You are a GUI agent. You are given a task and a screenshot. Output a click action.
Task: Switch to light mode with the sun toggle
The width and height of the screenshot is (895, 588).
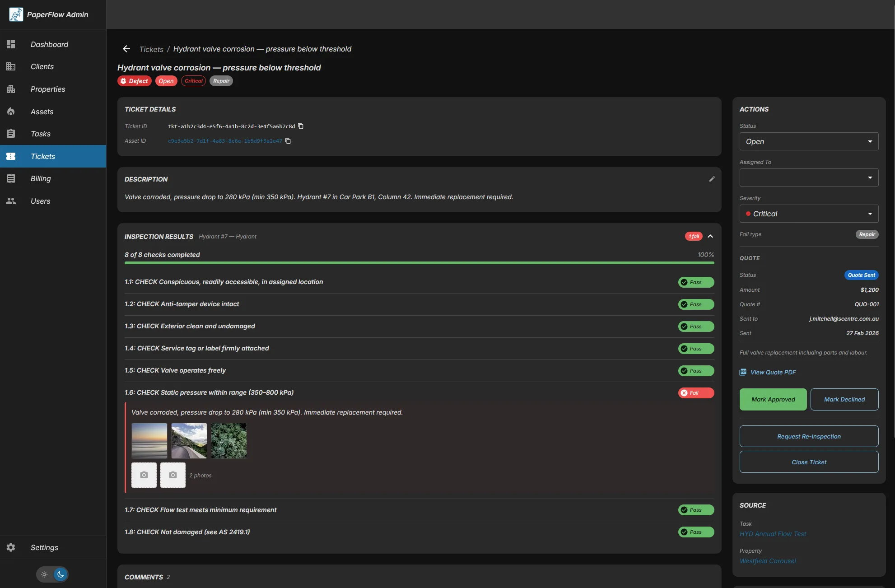44,574
